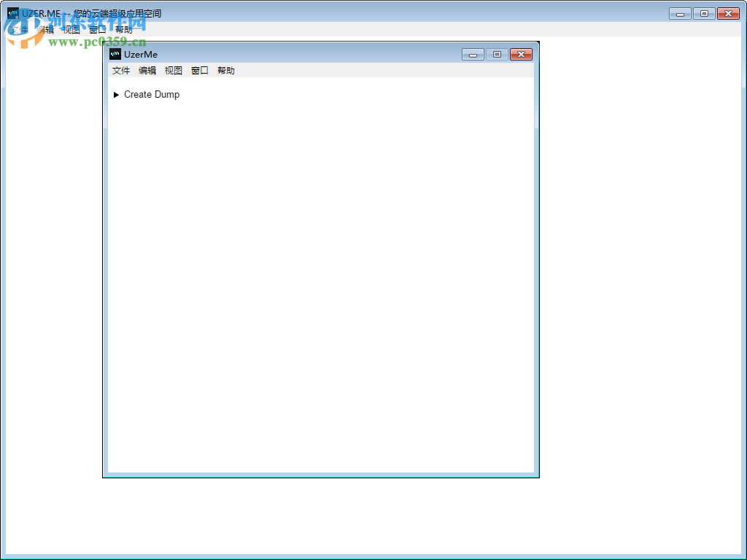Viewport: 747px width, 560px height.
Task: Open the 窗口 menu in the UzerMe window
Action: (x=199, y=71)
